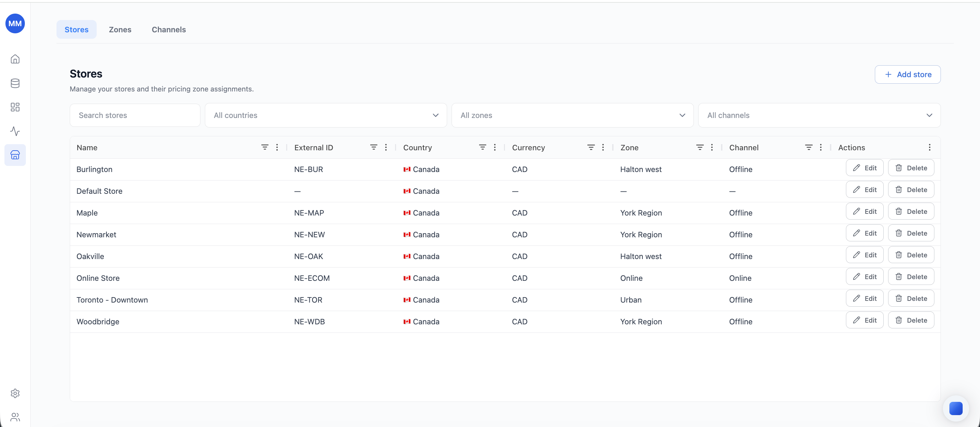Viewport: 980px width, 427px height.
Task: Click the Toronto - Downtown name cell
Action: [112, 300]
